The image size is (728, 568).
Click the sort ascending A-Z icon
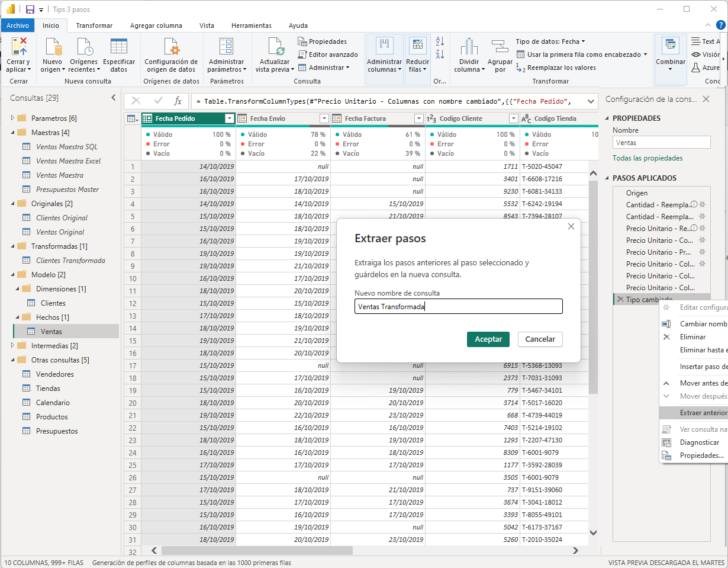(440, 41)
